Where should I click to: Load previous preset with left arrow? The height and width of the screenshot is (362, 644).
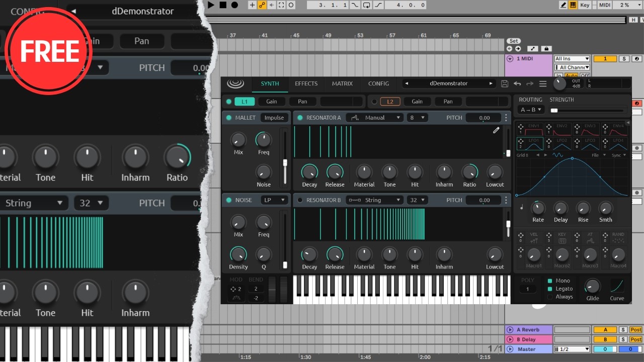pos(406,83)
